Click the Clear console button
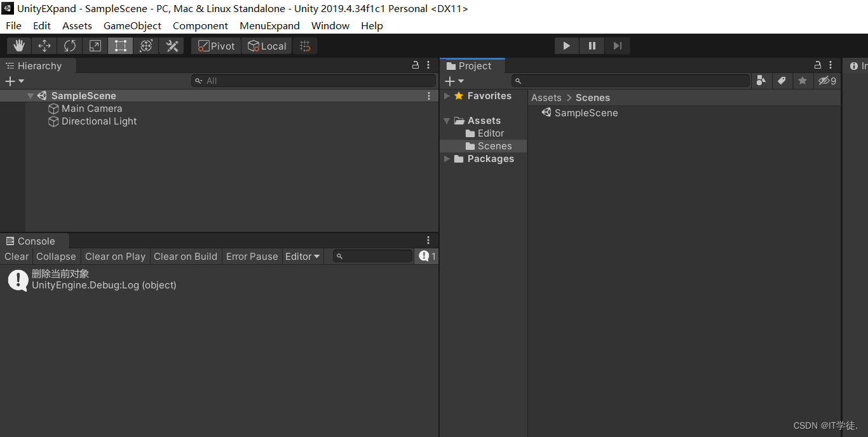Viewport: 868px width, 437px height. coord(17,257)
